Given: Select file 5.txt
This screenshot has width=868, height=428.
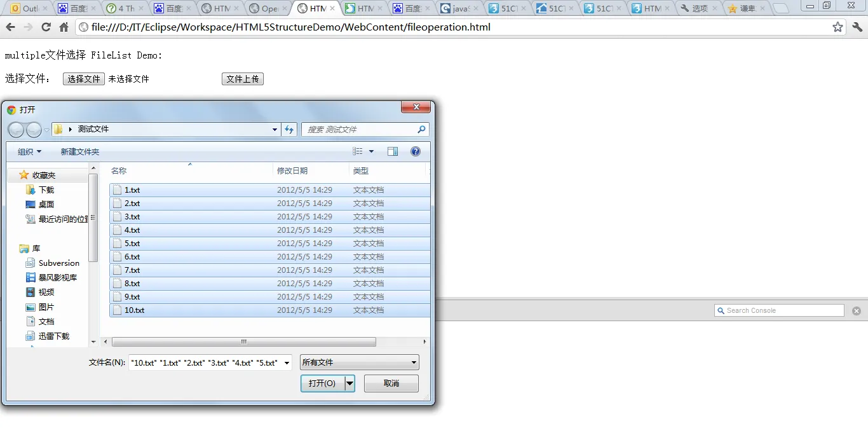Looking at the screenshot, I should point(269,244).
